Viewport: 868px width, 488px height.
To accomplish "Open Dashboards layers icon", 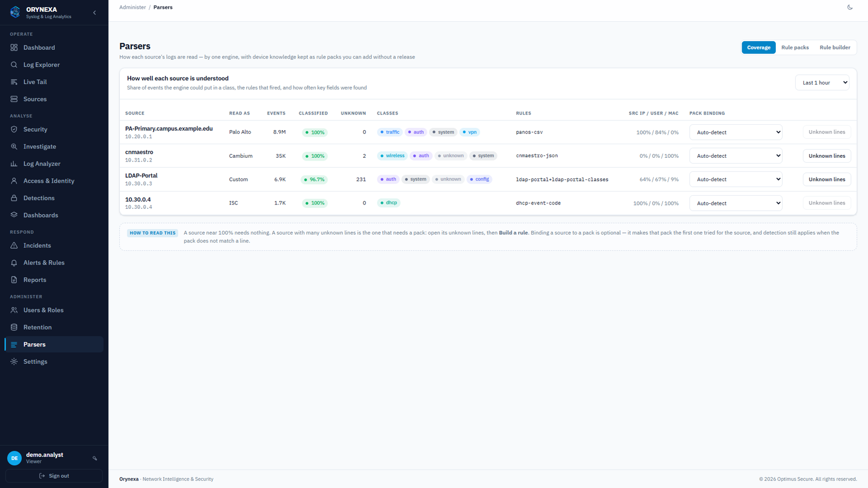I will (x=14, y=215).
